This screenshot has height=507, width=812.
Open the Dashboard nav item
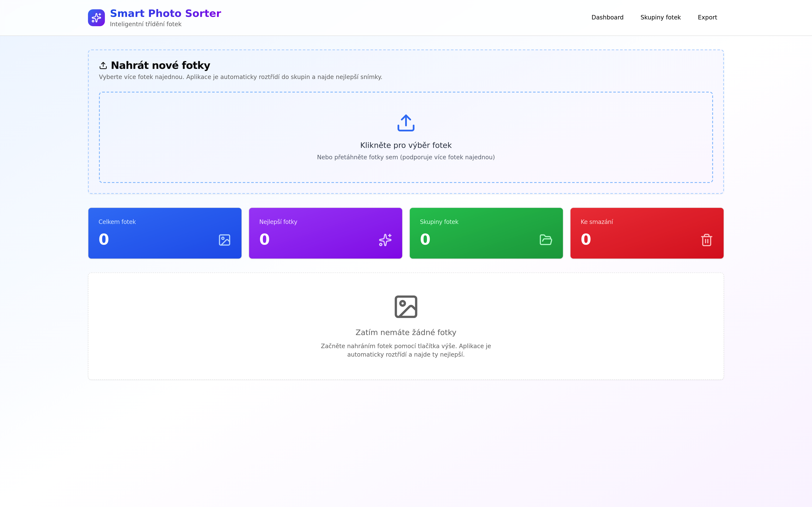(607, 18)
